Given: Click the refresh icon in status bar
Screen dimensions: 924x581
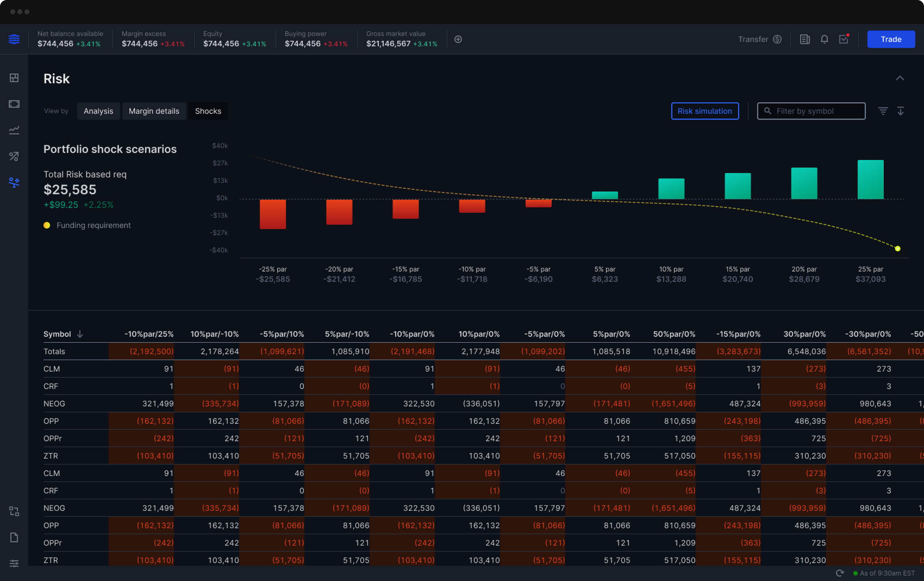Looking at the screenshot, I should [840, 573].
